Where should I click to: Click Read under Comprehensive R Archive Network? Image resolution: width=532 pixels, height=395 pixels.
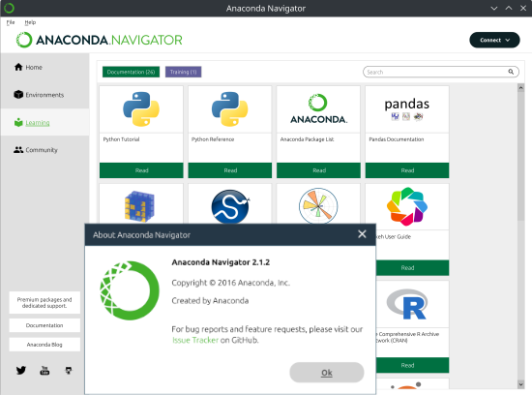[412, 365]
